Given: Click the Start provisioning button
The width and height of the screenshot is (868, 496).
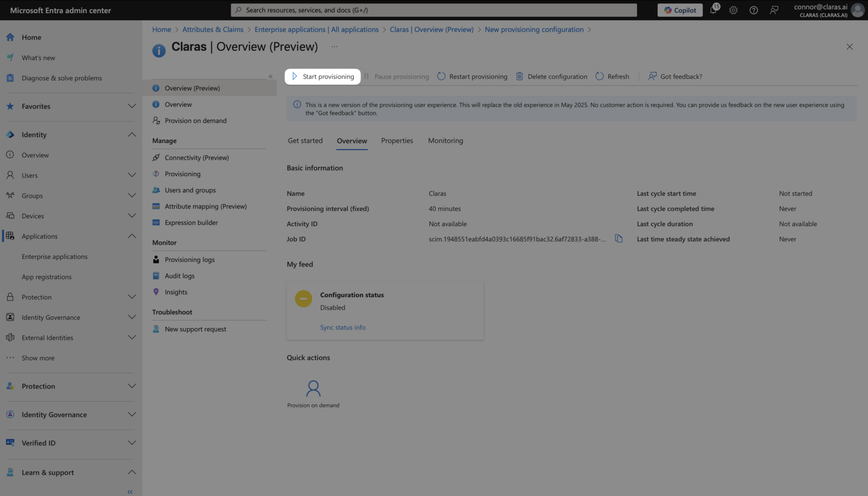Looking at the screenshot, I should (x=323, y=76).
